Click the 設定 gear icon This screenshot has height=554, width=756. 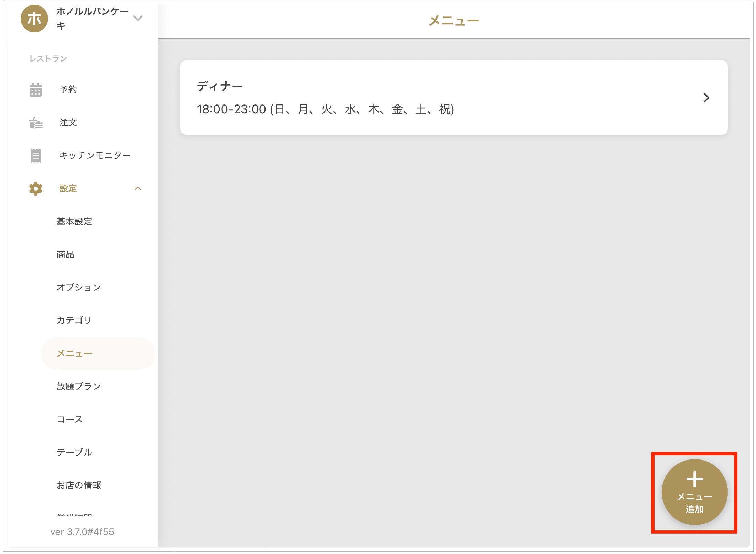pyautogui.click(x=36, y=189)
